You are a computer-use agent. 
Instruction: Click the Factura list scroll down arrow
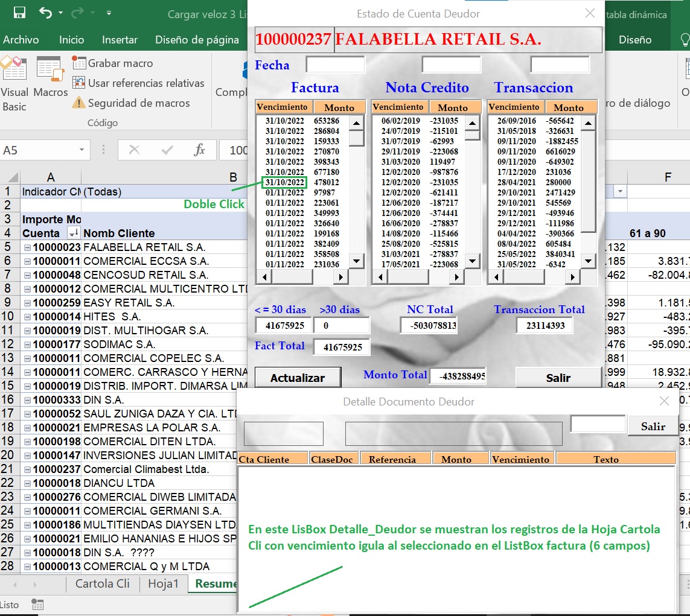coord(356,261)
